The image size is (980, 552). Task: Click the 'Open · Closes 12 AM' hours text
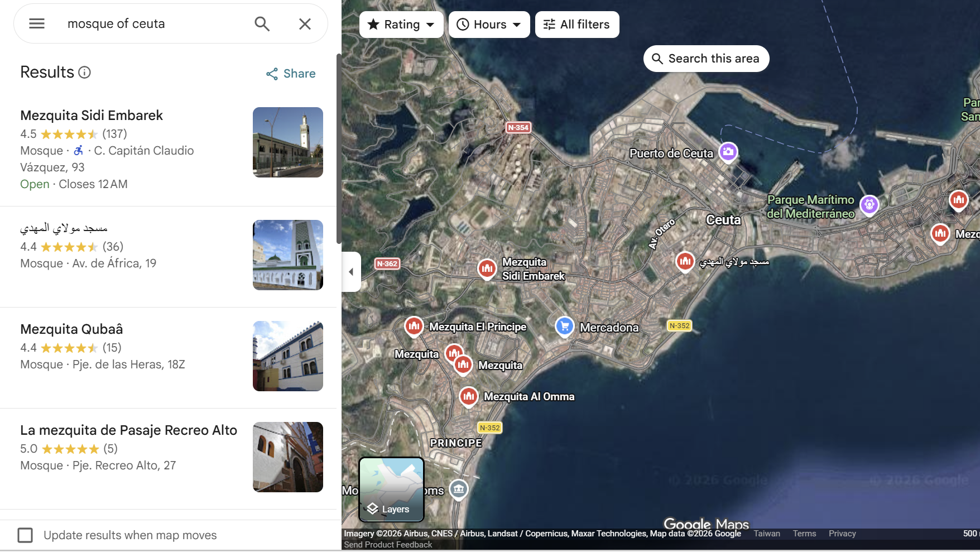[74, 184]
